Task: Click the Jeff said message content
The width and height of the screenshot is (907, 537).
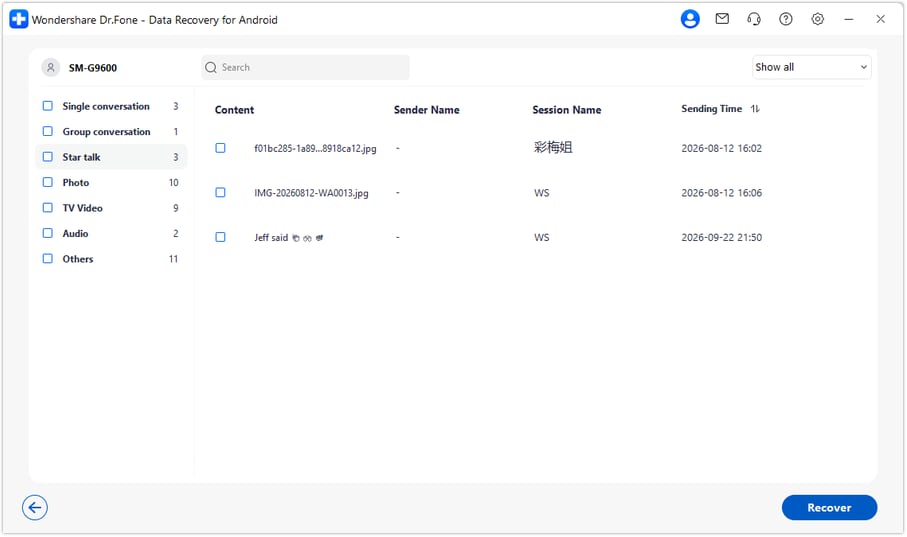Action: (x=288, y=238)
